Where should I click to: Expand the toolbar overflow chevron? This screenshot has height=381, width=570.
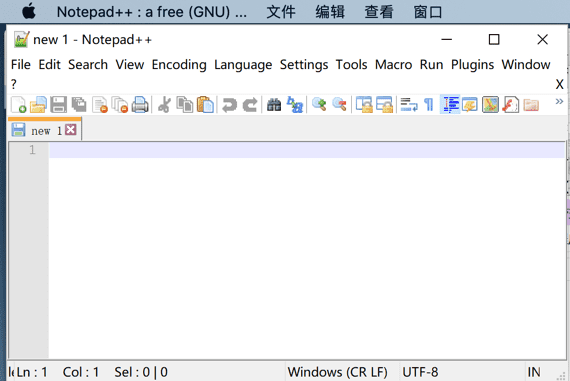559,101
